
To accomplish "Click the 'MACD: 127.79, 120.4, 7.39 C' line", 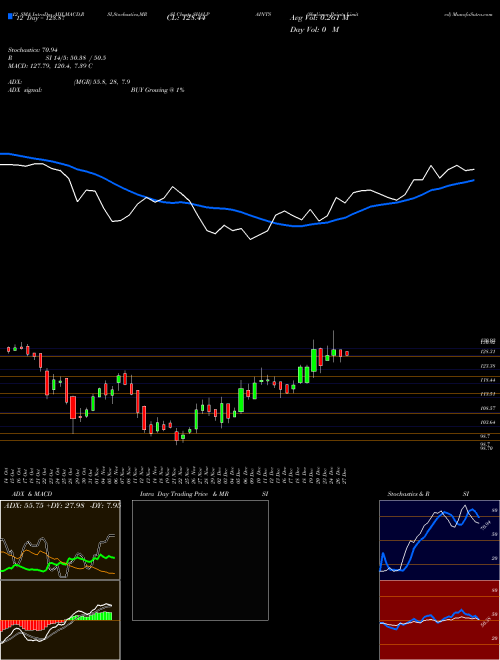I will (x=51, y=66).
